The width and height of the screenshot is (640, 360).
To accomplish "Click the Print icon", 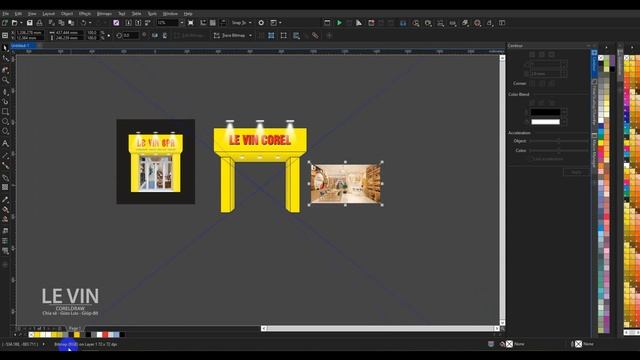I will pos(40,23).
